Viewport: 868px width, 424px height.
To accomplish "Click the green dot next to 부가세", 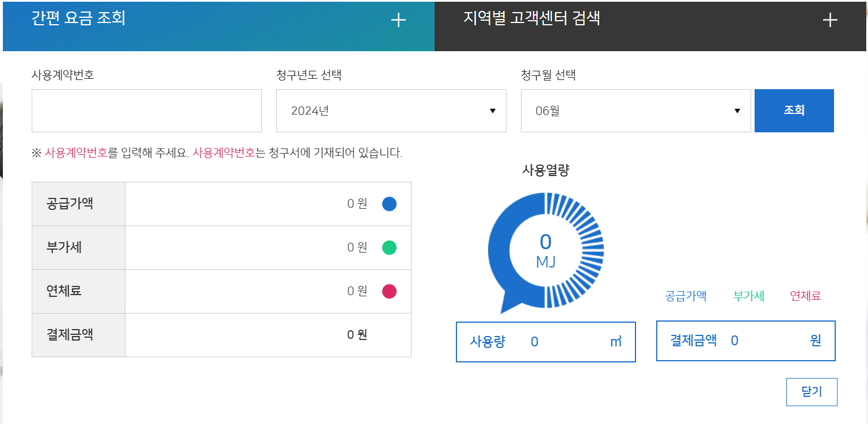I will (x=389, y=247).
